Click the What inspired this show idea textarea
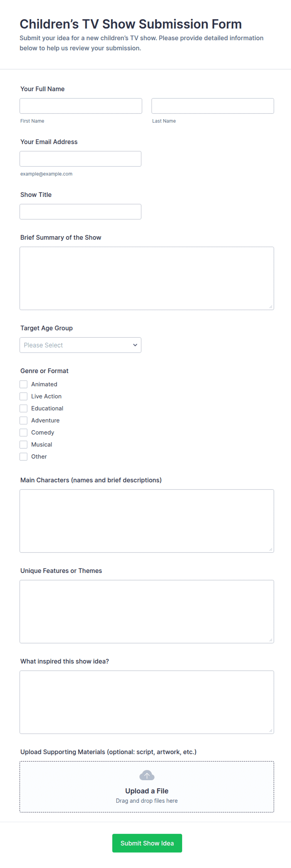 147,702
